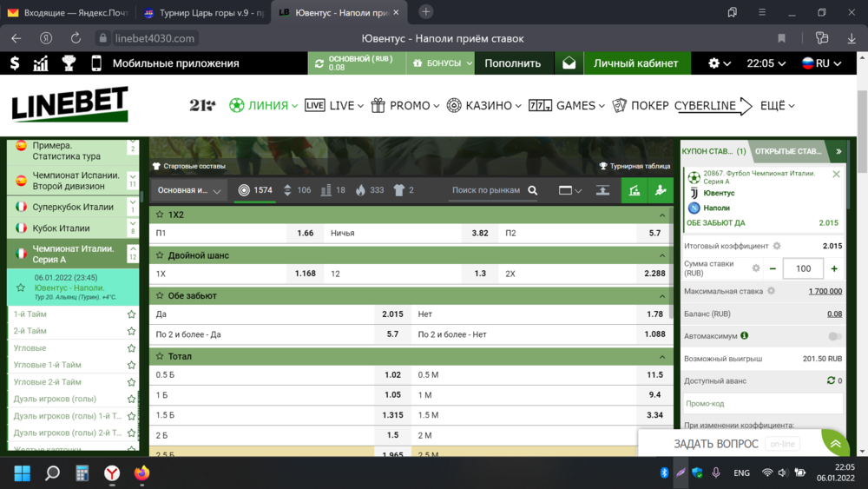868x489 pixels.
Task: Collapse the bet slip panel arrows
Action: point(838,151)
